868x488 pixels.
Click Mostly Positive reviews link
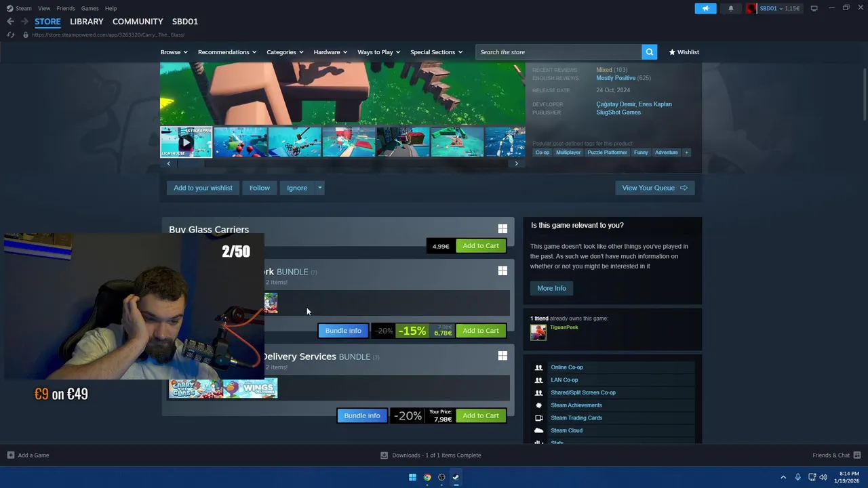616,78
